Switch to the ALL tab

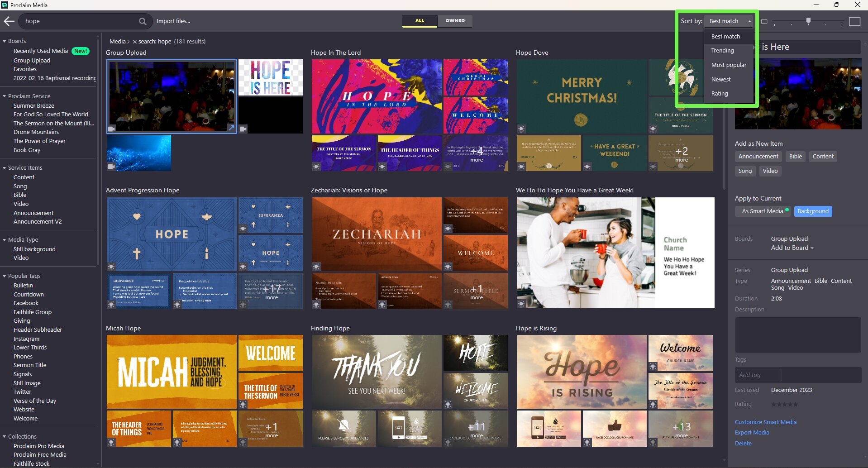point(419,21)
